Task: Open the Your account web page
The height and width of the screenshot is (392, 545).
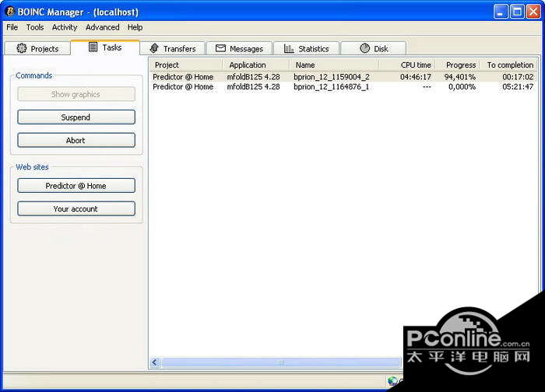Action: [76, 208]
